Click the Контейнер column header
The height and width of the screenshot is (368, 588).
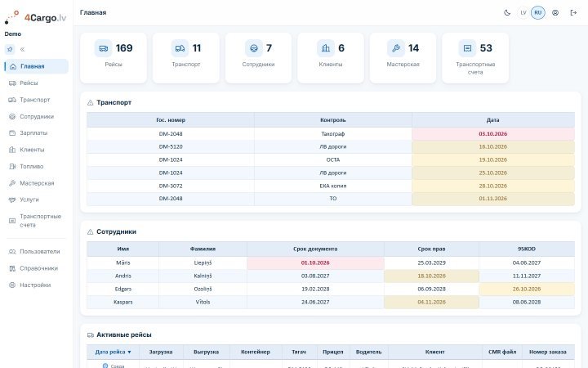256,352
